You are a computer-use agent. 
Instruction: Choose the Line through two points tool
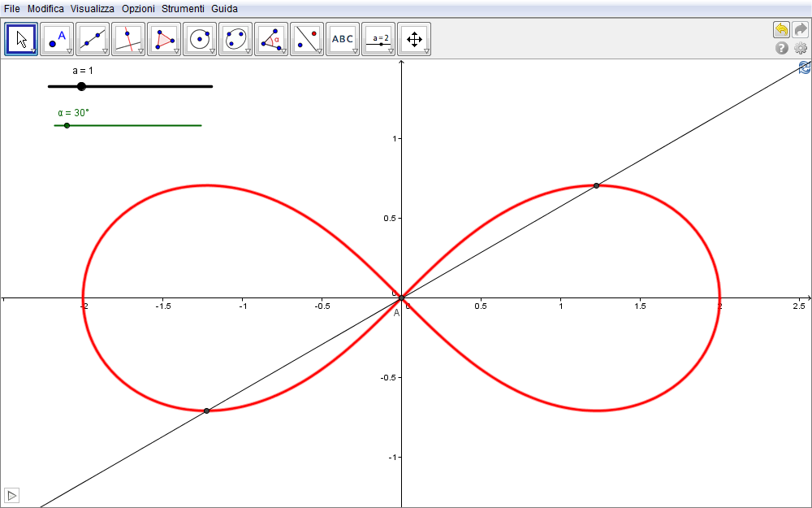93,38
